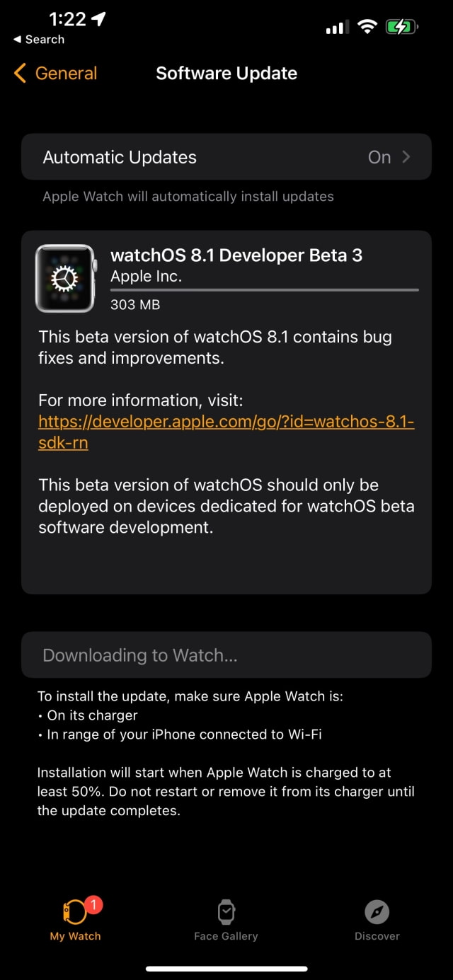Tap the orange back chevron
This screenshot has height=980, width=453.
(x=20, y=73)
